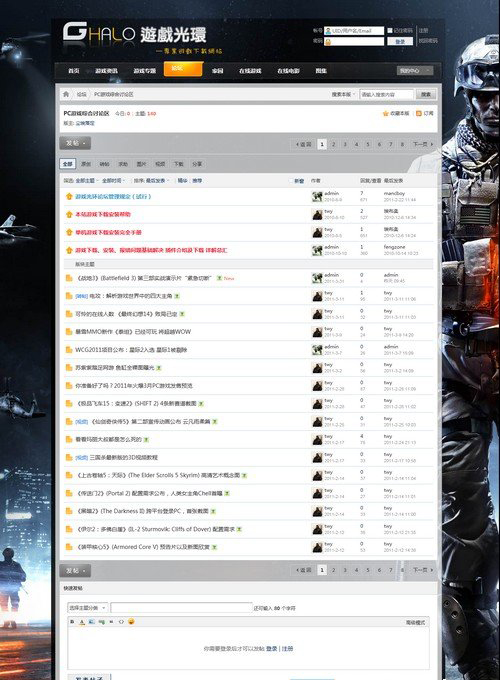Image resolution: width=500 pixels, height=680 pixels.
Task: Click the board search input field
Action: click(x=386, y=94)
